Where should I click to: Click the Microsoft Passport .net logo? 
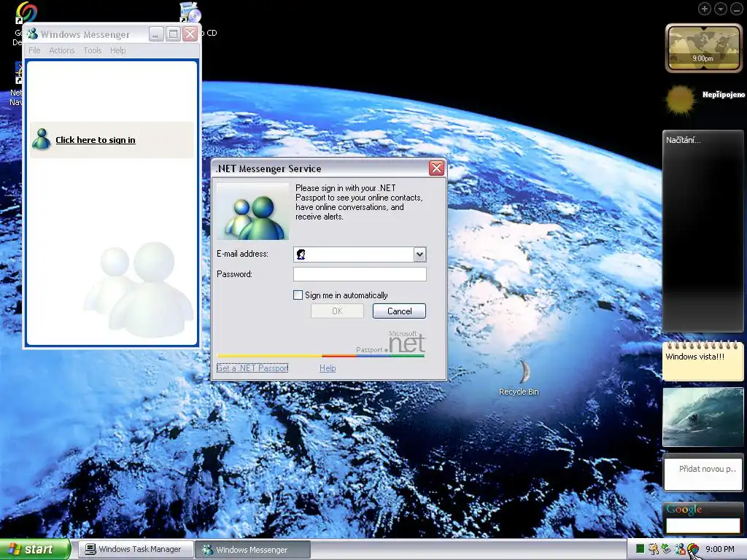391,343
